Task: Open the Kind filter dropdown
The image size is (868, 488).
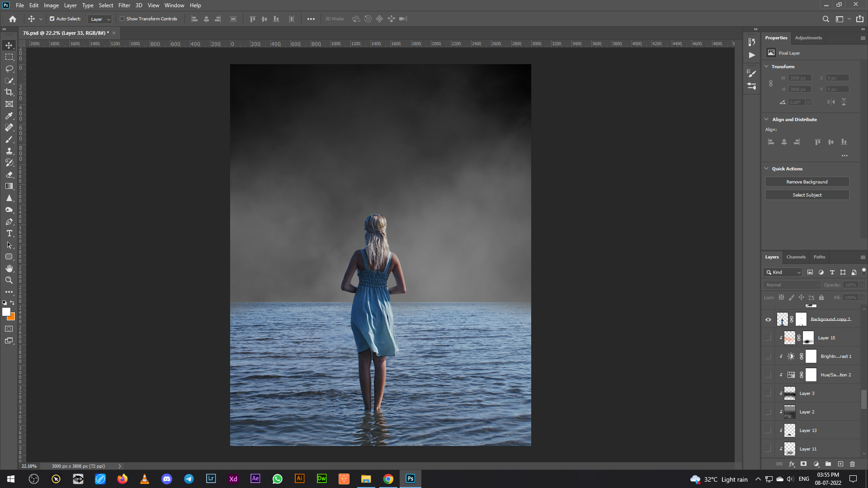Action: [x=783, y=272]
